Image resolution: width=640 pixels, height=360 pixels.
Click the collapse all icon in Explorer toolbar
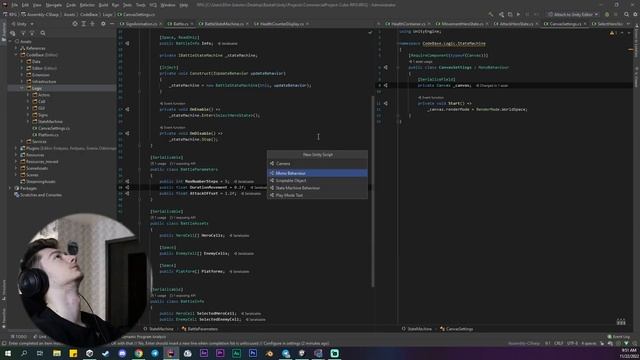[93, 24]
